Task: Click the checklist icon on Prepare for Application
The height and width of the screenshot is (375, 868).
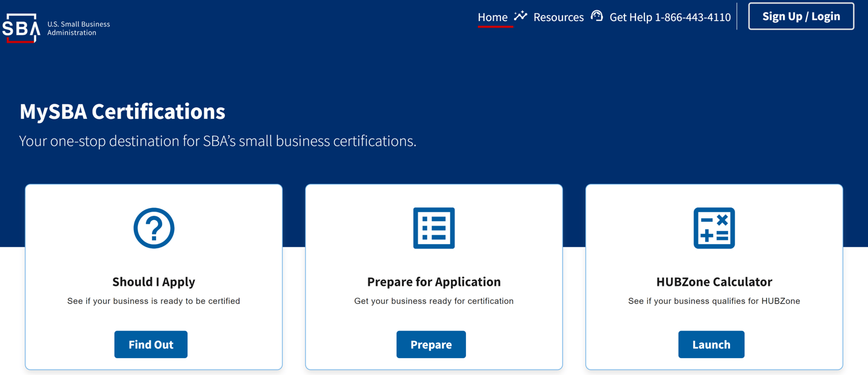Action: coord(434,228)
